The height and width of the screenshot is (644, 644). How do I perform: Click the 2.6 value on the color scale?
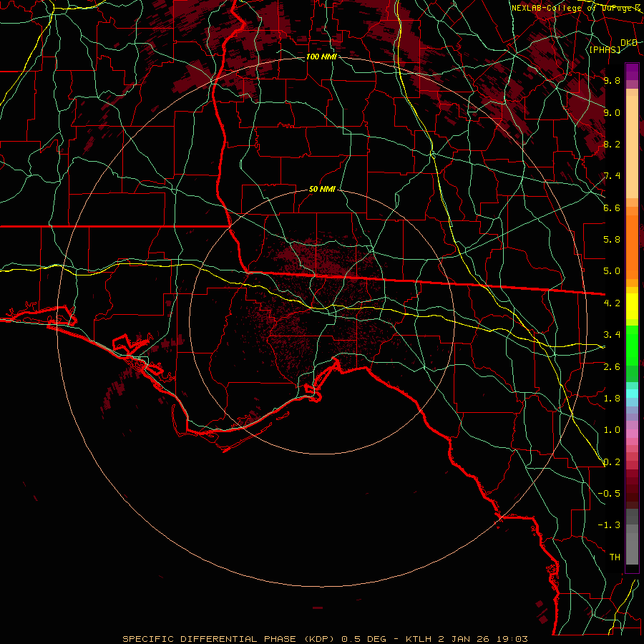coord(612,366)
